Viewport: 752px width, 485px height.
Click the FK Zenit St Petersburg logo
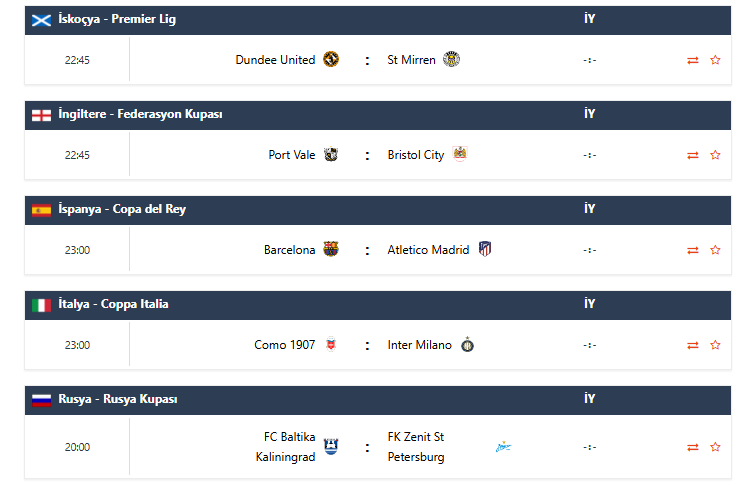tap(503, 447)
